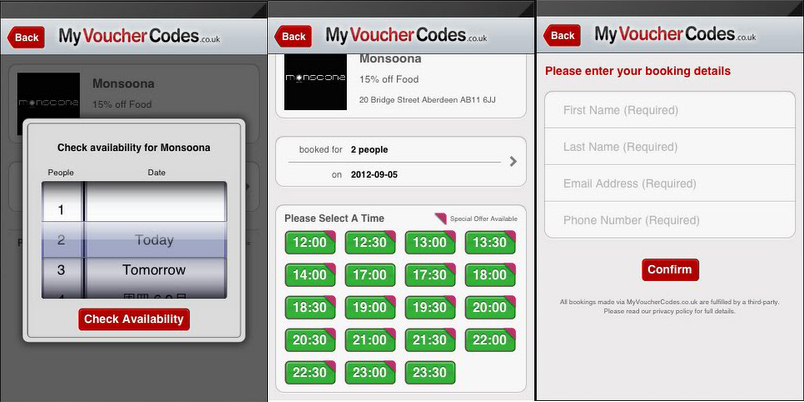804x402 pixels.
Task: Select the 12:30 time slot
Action: click(370, 243)
